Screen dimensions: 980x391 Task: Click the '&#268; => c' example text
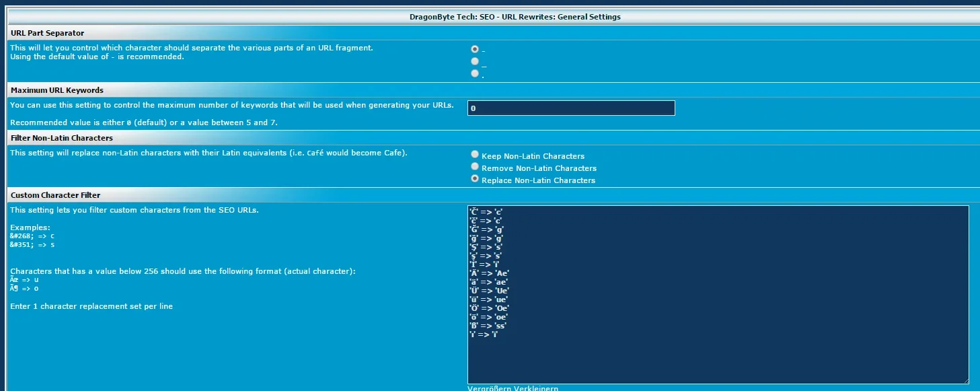pos(32,236)
